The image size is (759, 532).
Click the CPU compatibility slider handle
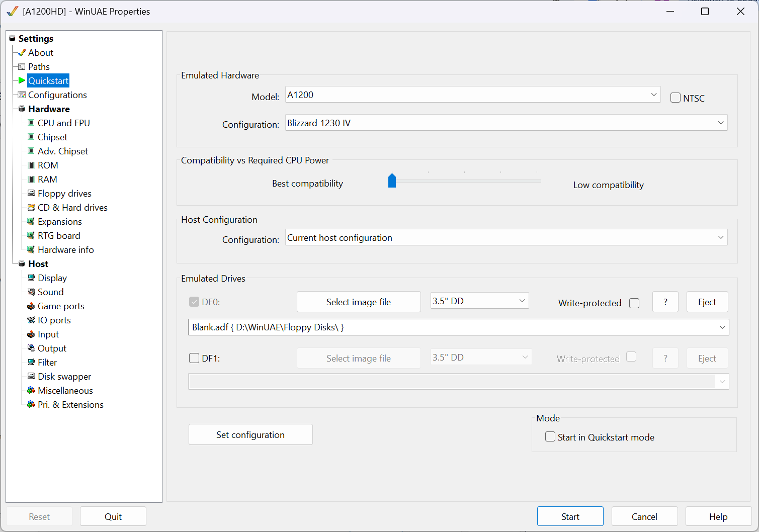(x=392, y=181)
